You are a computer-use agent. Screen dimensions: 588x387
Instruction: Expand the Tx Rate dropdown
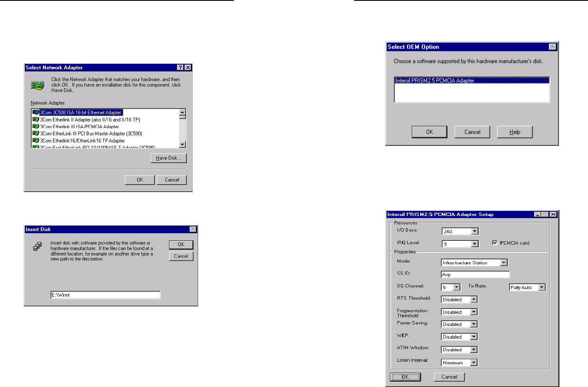tap(542, 287)
